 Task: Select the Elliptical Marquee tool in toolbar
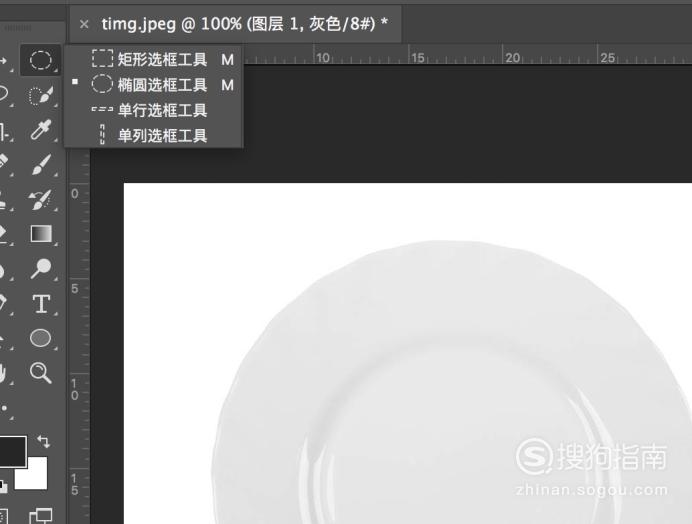(x=40, y=60)
